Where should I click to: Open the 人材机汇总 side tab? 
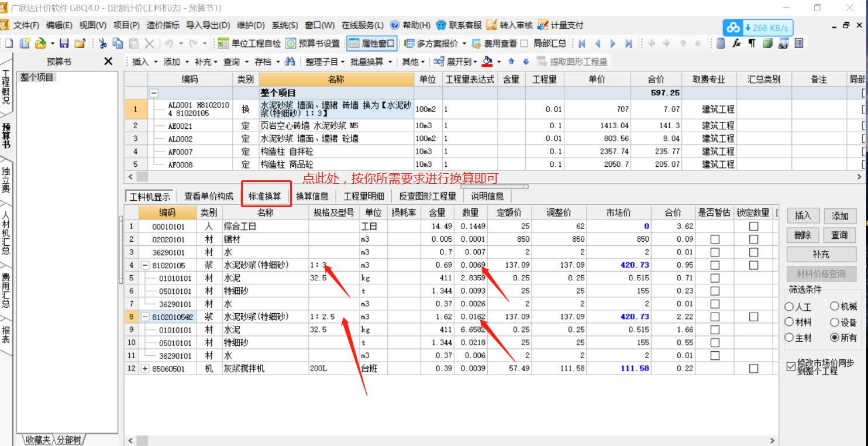click(6, 232)
